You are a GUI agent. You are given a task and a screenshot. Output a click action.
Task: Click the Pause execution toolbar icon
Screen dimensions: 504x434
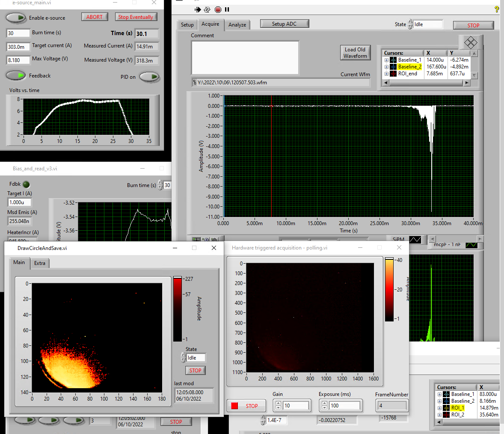(227, 9)
